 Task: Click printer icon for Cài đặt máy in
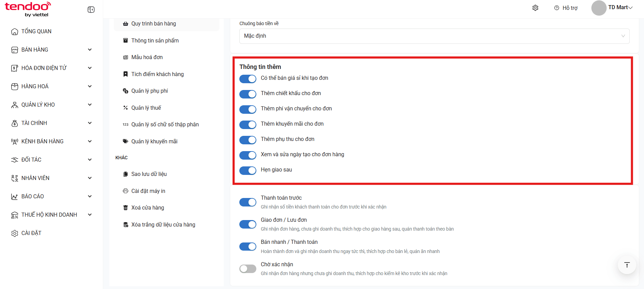[126, 191]
